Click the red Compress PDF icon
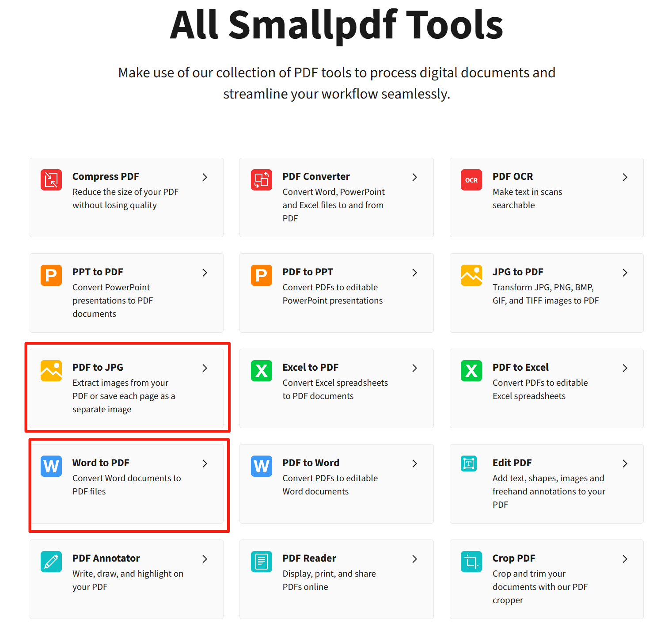 [51, 180]
